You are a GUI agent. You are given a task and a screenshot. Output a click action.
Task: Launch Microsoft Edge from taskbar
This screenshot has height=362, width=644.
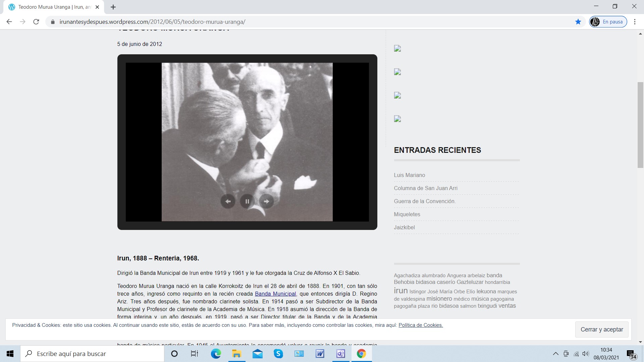[216, 354]
